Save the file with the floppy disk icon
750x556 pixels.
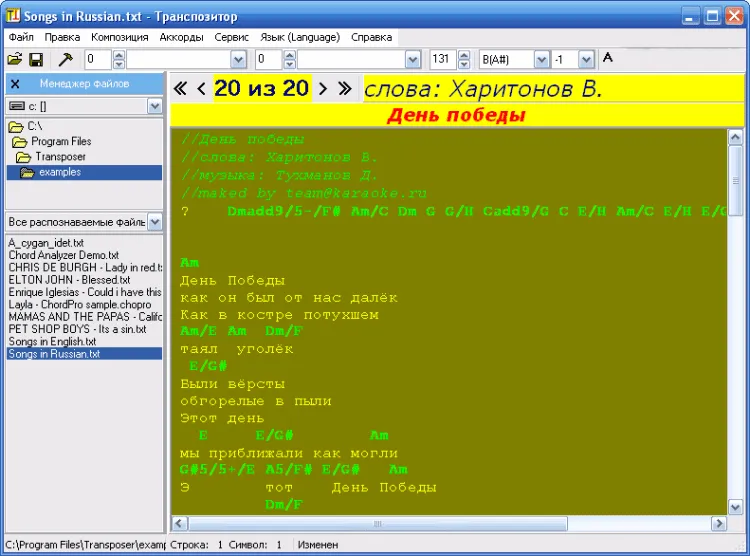pos(36,59)
